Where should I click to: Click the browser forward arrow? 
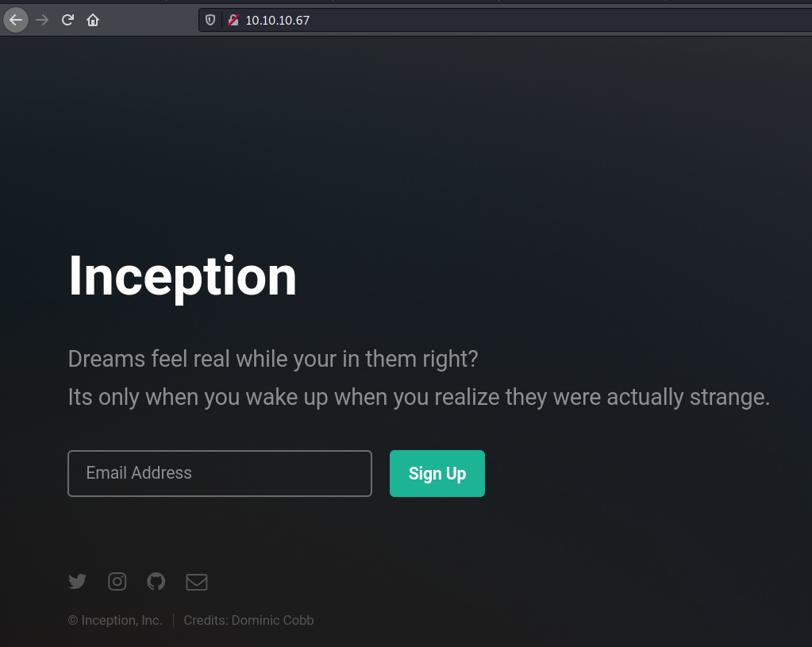click(42, 20)
